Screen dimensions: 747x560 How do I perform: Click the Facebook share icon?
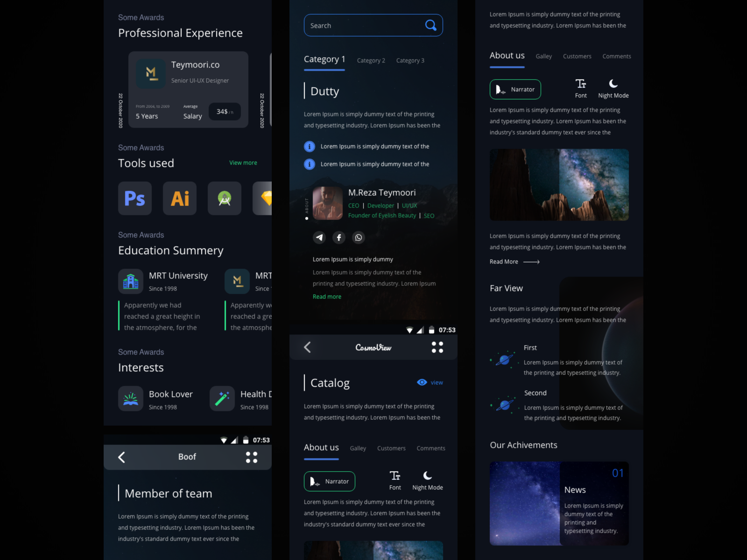click(x=339, y=238)
